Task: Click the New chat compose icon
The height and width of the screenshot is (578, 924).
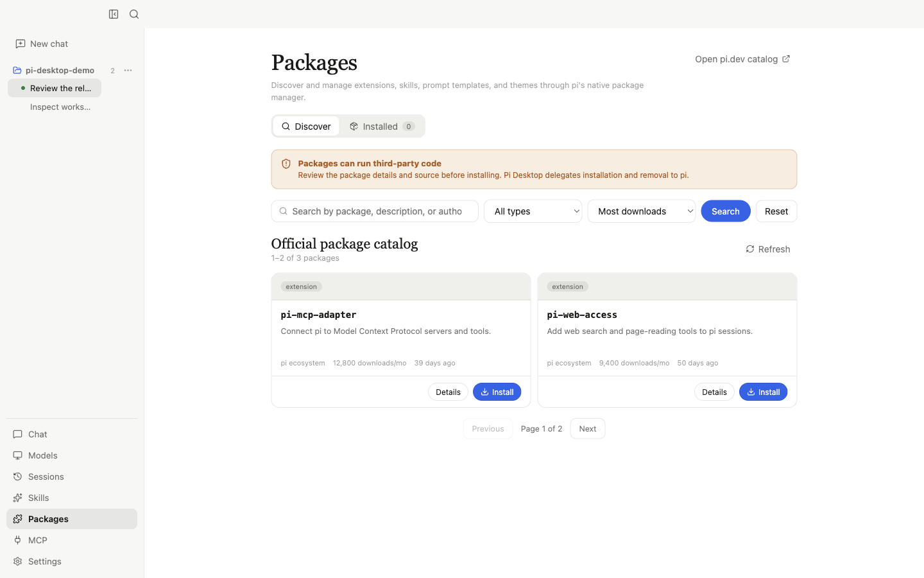Action: tap(21, 44)
